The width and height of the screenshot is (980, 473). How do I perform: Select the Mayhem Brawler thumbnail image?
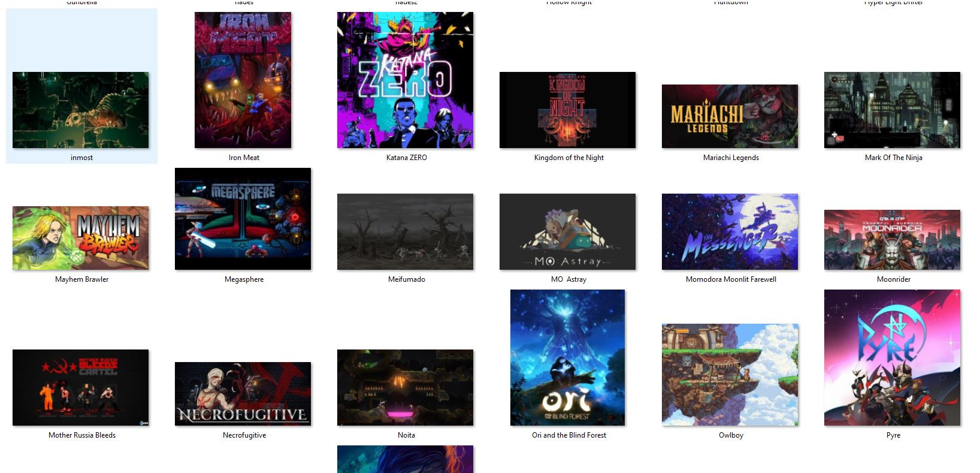(x=81, y=238)
